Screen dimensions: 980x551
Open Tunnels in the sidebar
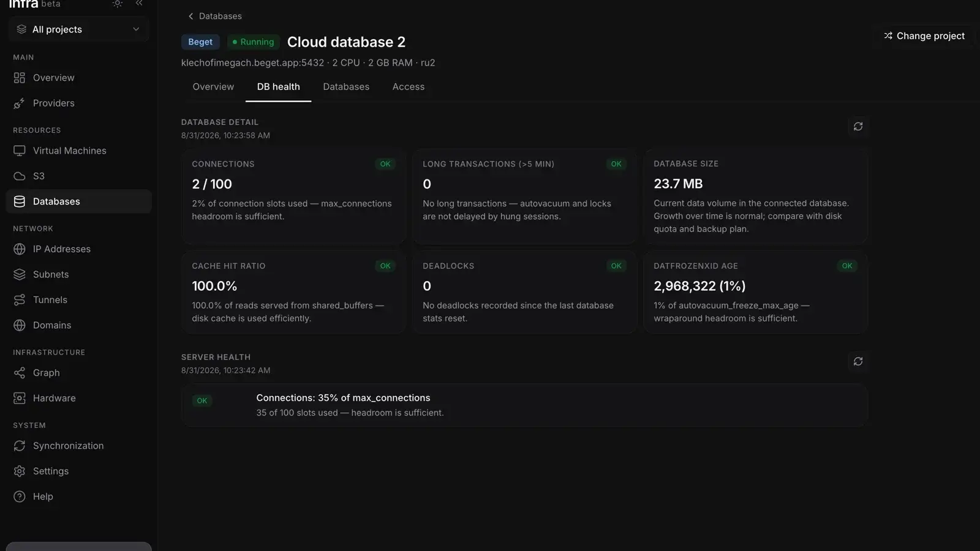tap(78, 300)
